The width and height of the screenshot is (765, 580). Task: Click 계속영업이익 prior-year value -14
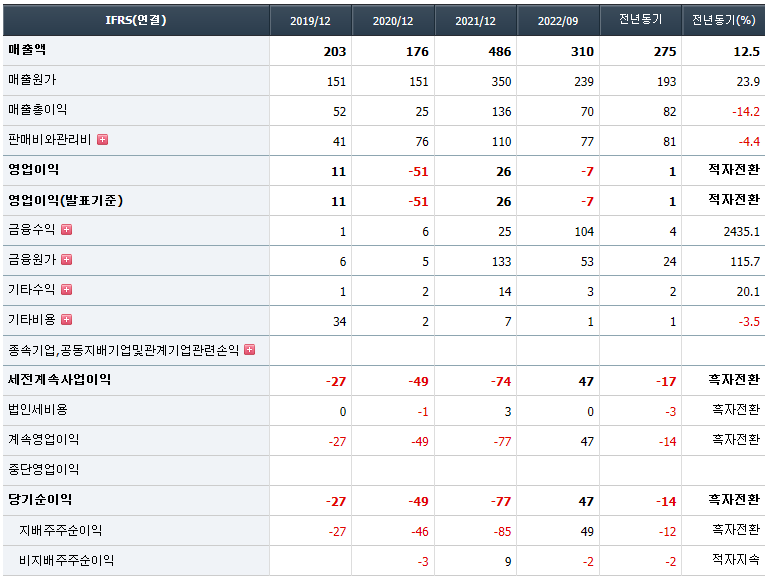[x=667, y=442]
